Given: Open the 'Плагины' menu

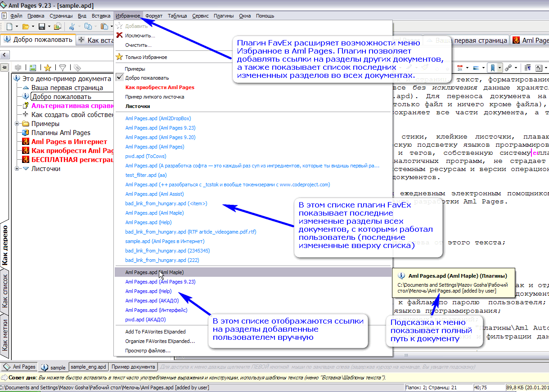Looking at the screenshot, I should [224, 16].
